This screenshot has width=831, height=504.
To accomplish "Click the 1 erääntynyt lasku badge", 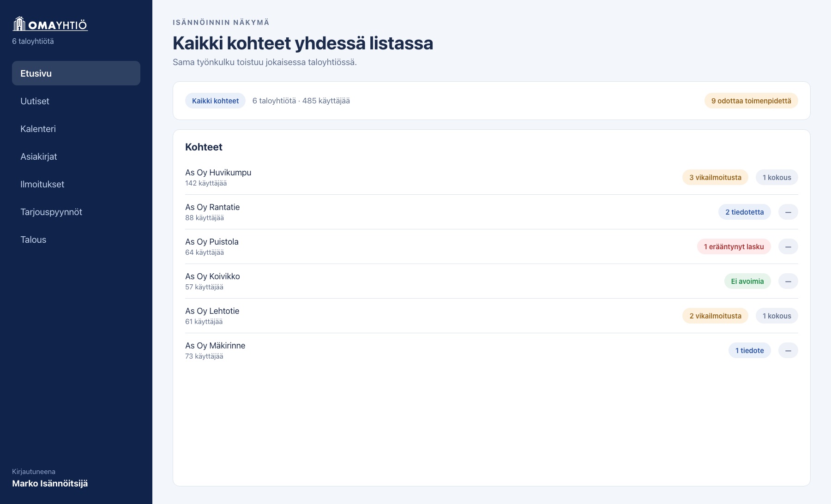I will [x=734, y=246].
